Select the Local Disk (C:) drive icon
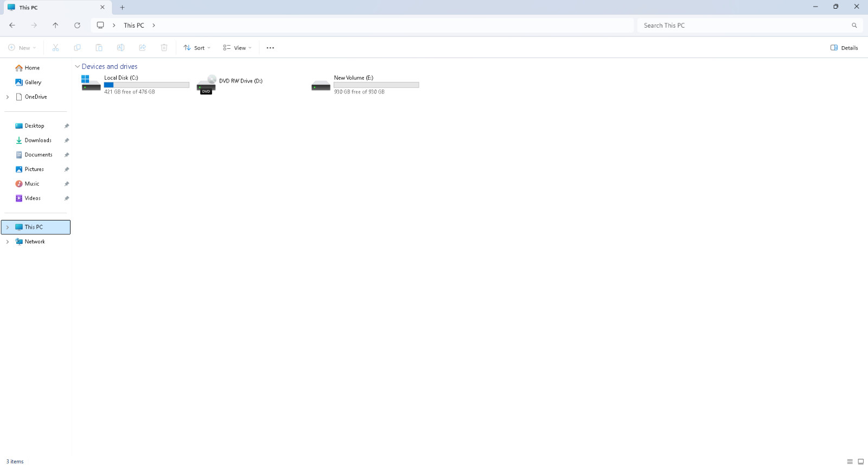The height and width of the screenshot is (467, 868). click(x=91, y=83)
